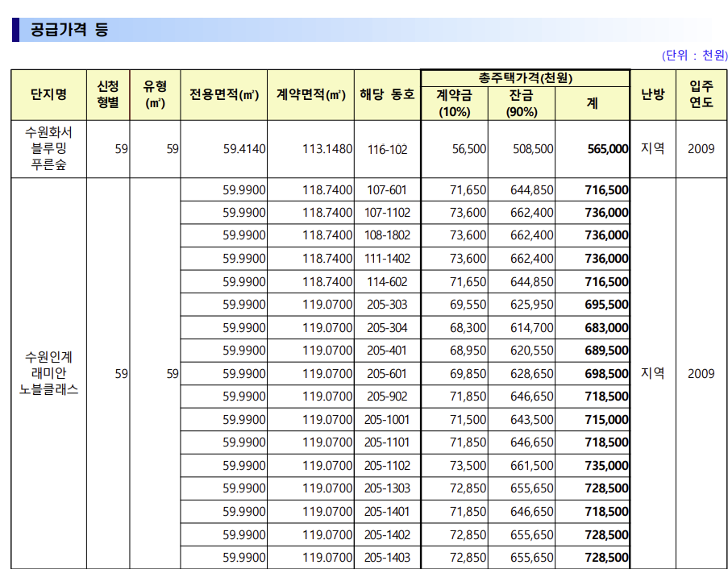The image size is (728, 569).
Task: Select unit number 205-304
Action: (387, 328)
